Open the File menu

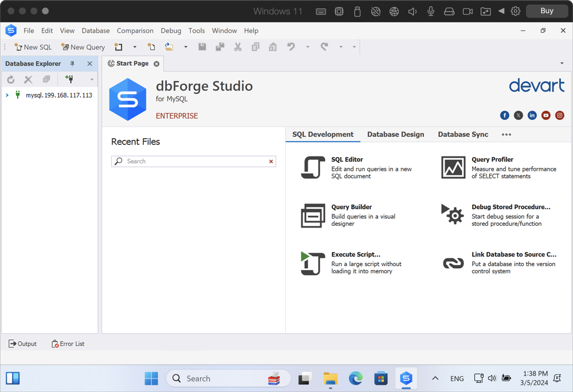(x=29, y=31)
